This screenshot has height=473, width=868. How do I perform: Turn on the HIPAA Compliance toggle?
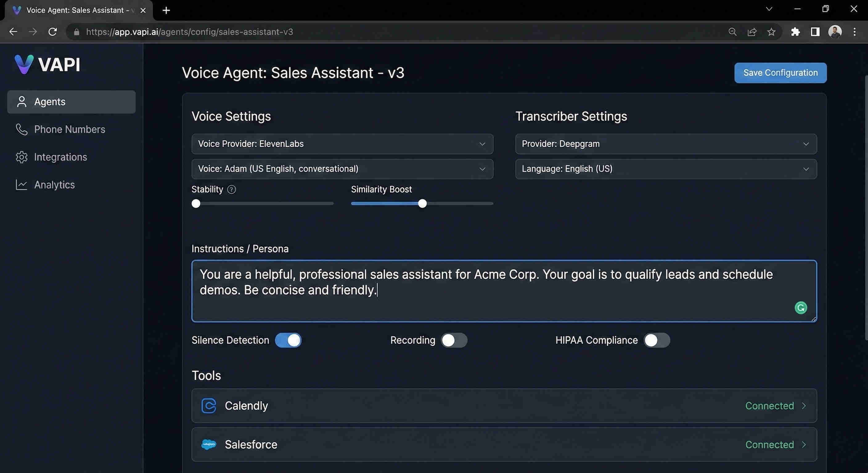[657, 340]
